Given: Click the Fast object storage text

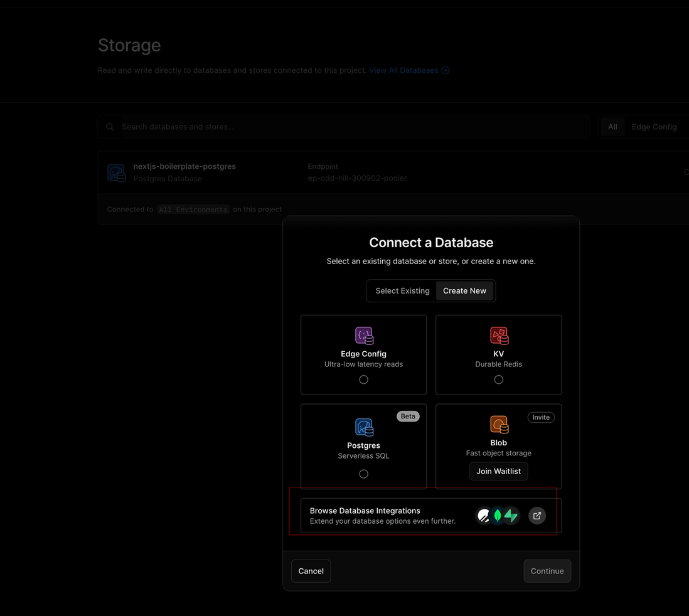Looking at the screenshot, I should tap(498, 454).
